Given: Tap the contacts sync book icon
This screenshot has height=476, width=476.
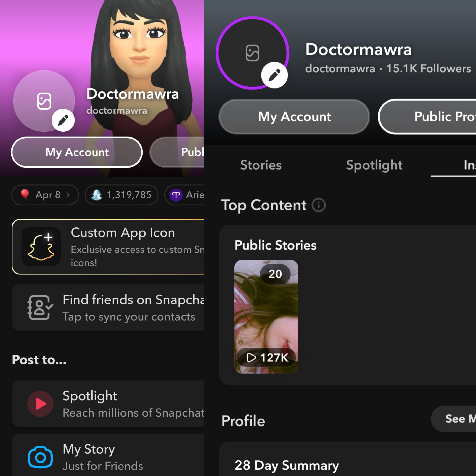Looking at the screenshot, I should point(40,308).
